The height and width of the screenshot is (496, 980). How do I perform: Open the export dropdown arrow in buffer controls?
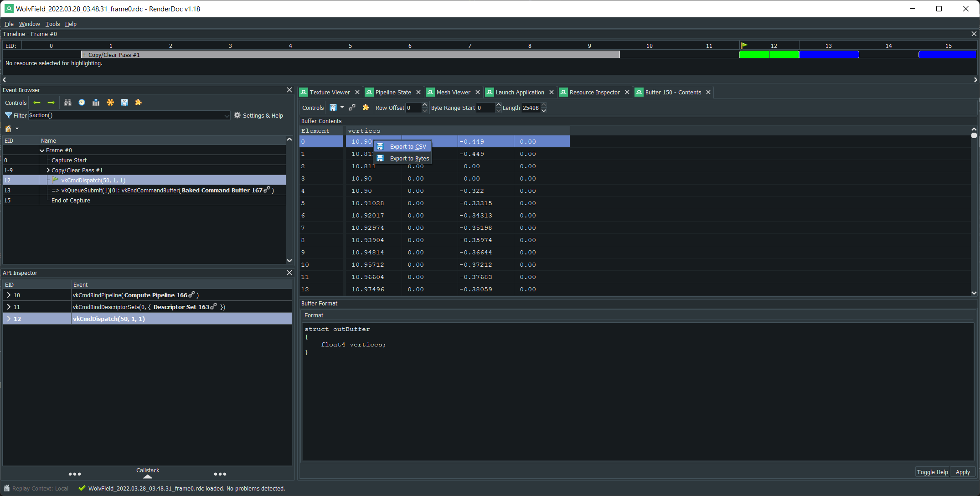(x=342, y=108)
